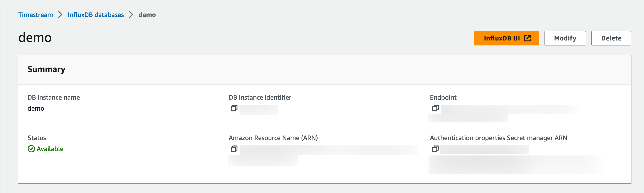The width and height of the screenshot is (644, 193).
Task: Copy the DB instance identifier
Action: click(234, 108)
